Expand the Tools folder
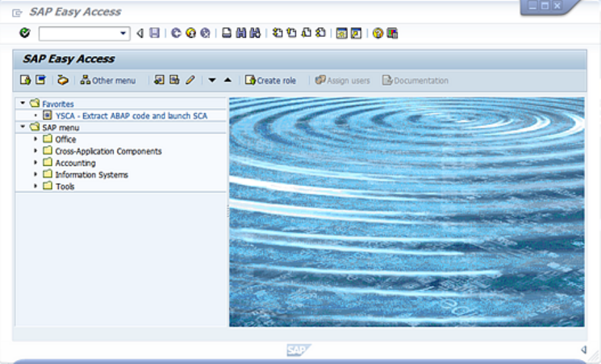The width and height of the screenshot is (601, 364). pyautogui.click(x=35, y=186)
